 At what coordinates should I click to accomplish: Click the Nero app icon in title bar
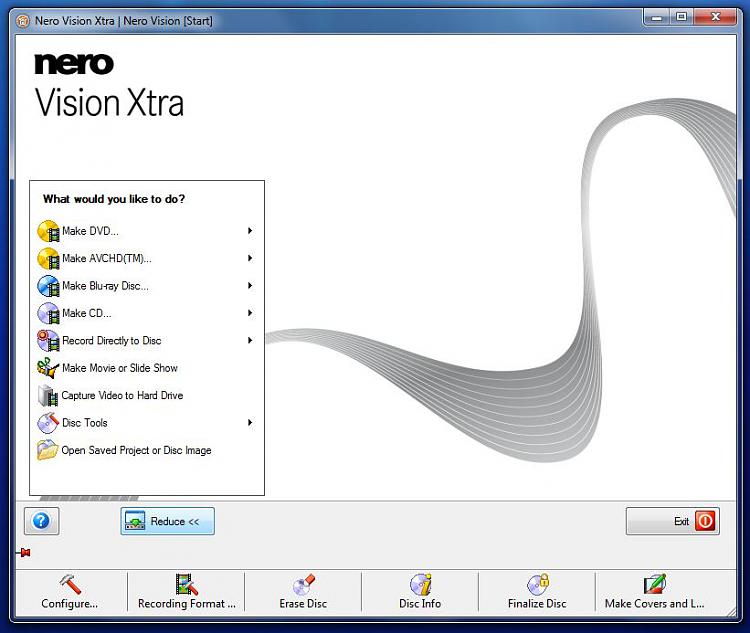point(22,21)
